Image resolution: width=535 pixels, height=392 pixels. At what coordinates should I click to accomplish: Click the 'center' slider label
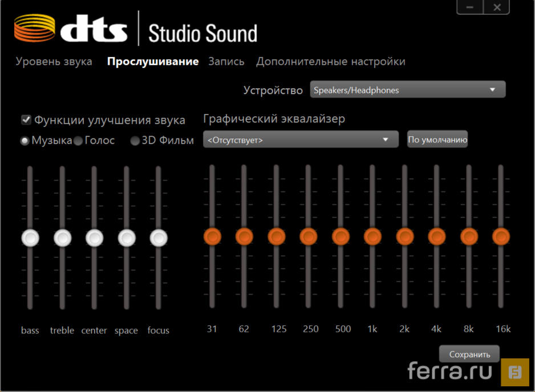point(94,330)
